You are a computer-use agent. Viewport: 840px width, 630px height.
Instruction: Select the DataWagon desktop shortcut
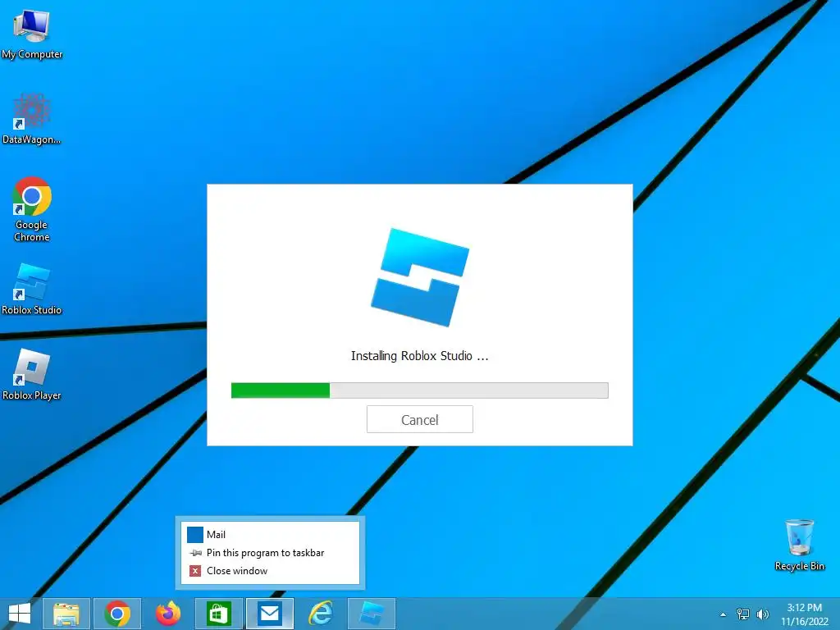tap(32, 120)
